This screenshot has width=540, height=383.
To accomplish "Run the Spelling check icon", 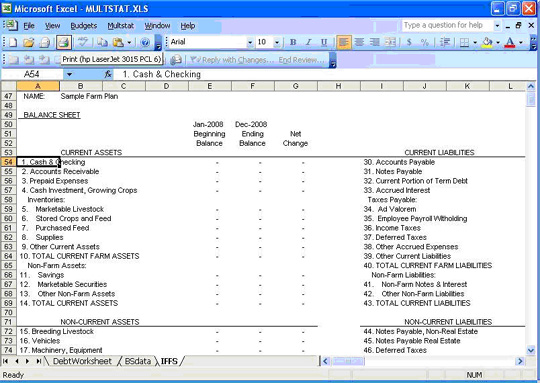I will pos(83,42).
